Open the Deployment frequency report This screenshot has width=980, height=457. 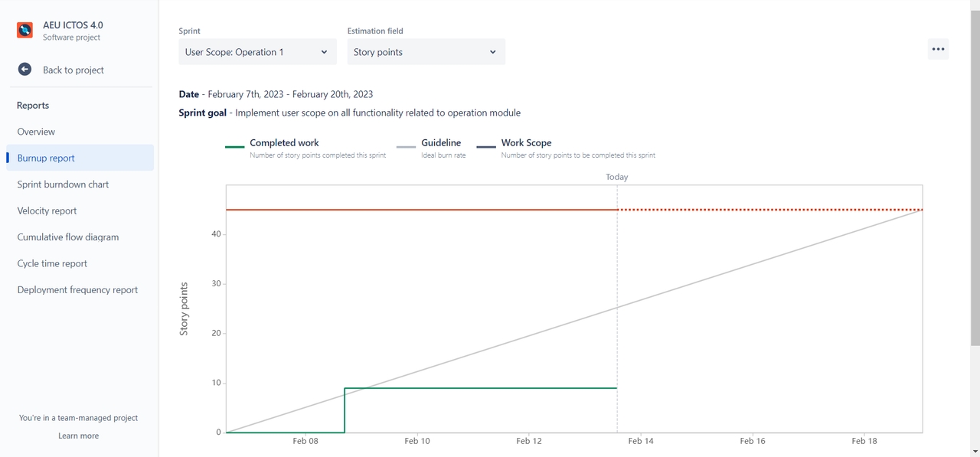pos(77,290)
